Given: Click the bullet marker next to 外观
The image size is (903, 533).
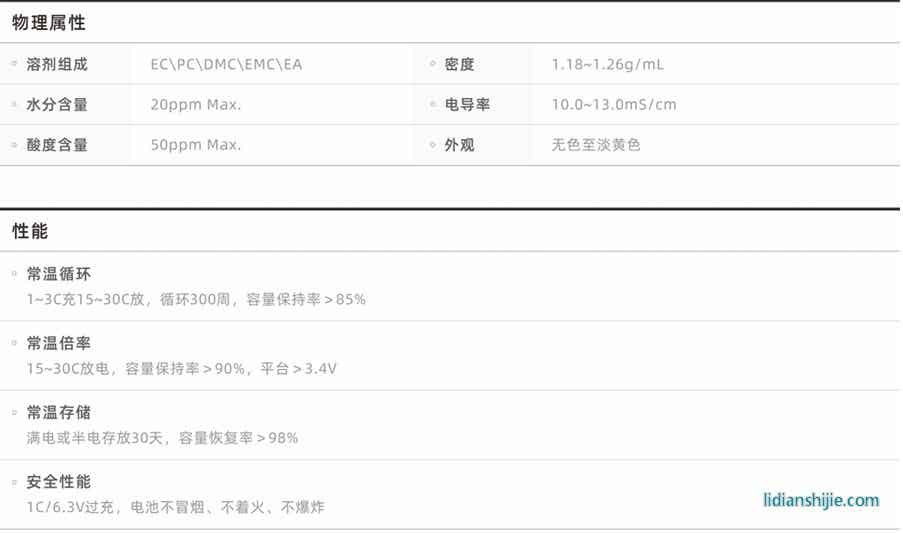Looking at the screenshot, I should (432, 144).
